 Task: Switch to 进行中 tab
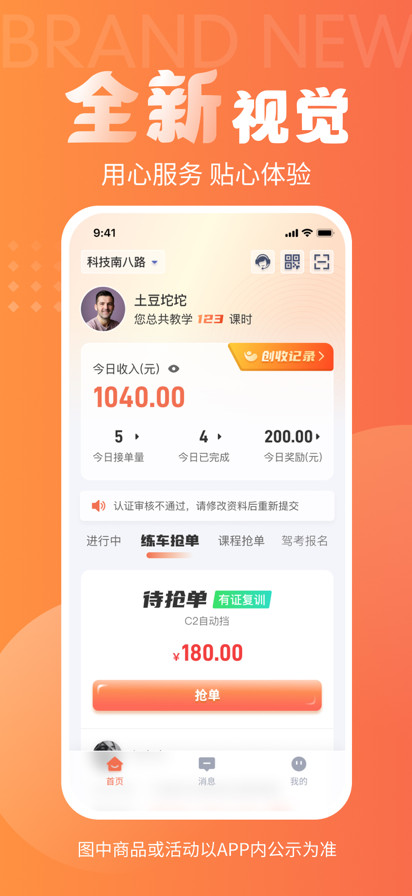pos(104,541)
